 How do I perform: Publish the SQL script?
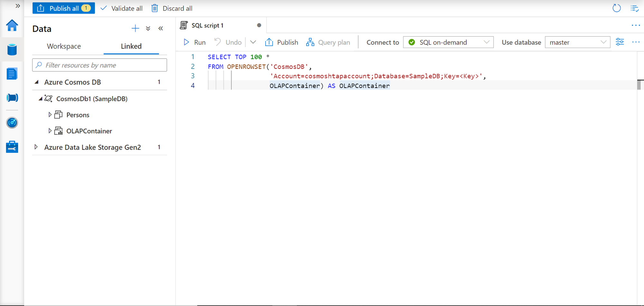[281, 42]
